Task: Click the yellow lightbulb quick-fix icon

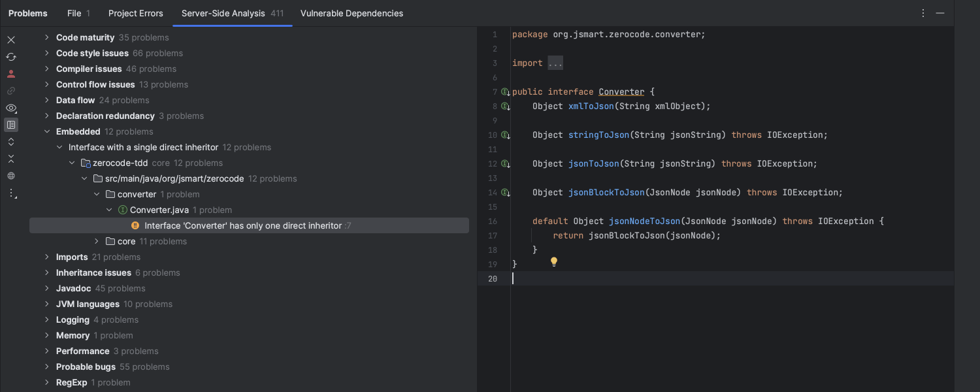Action: point(554,262)
